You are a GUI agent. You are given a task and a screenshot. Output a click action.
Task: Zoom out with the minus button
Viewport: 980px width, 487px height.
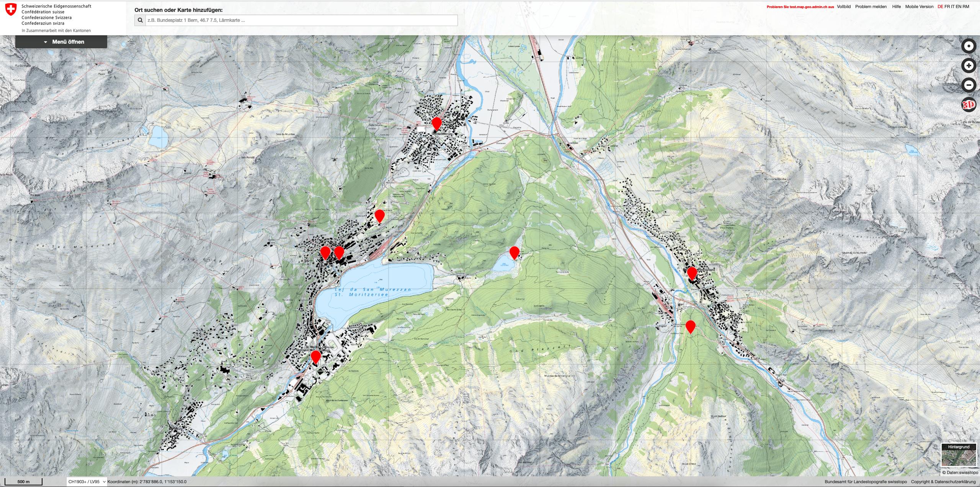click(969, 85)
